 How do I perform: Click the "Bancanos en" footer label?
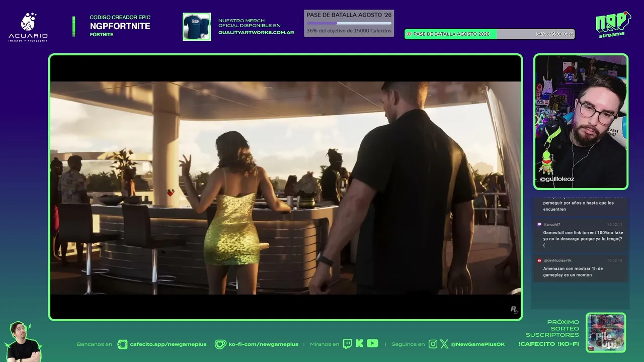point(95,344)
